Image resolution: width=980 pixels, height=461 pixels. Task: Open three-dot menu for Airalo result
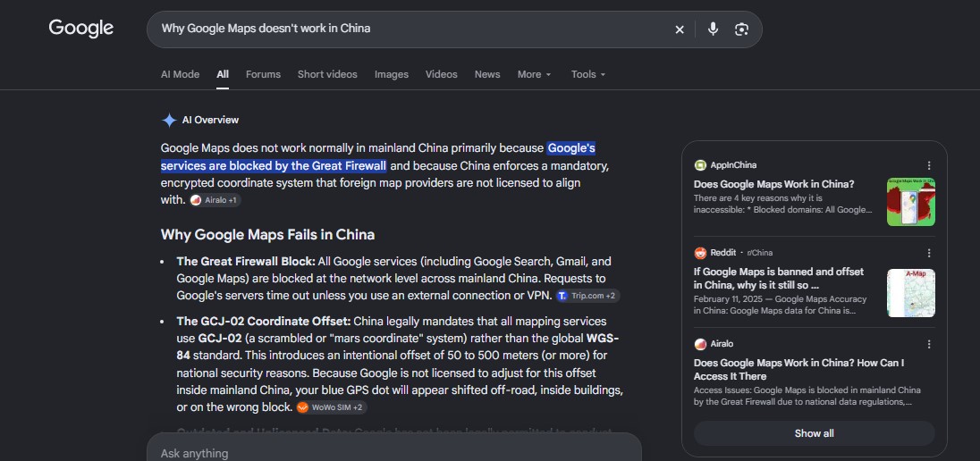[929, 344]
